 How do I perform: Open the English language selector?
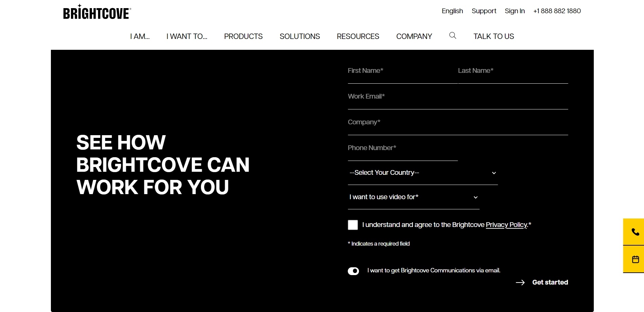tap(452, 11)
